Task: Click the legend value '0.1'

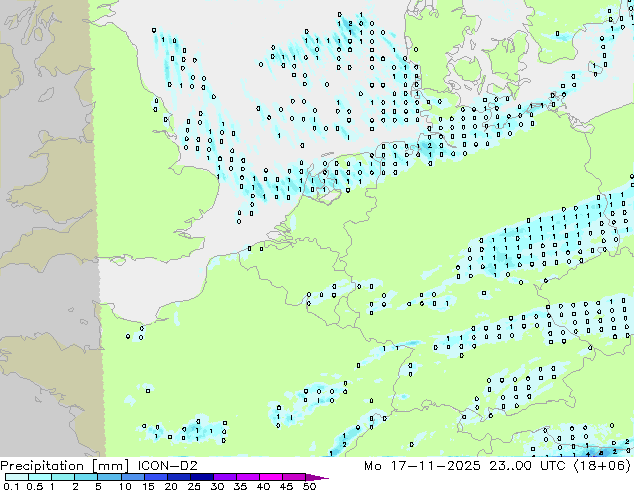Action: click(x=11, y=486)
